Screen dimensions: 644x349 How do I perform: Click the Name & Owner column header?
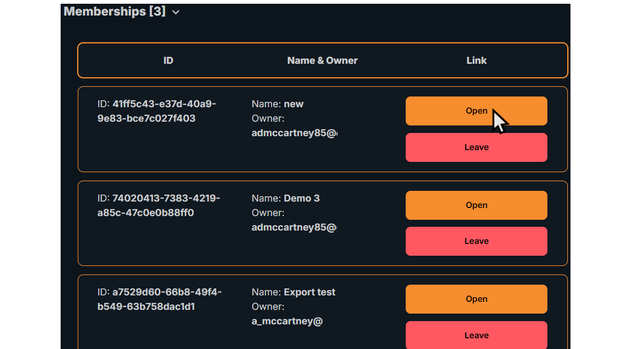[x=322, y=61]
